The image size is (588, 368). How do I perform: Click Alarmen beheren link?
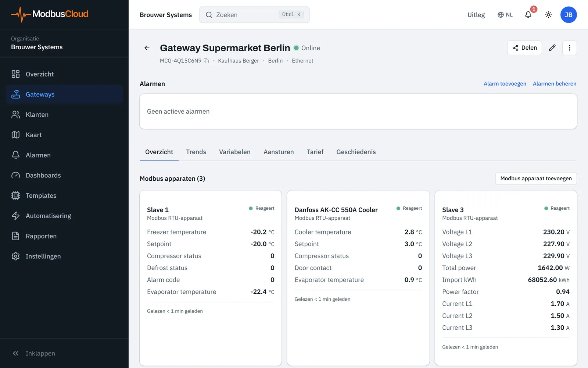555,84
